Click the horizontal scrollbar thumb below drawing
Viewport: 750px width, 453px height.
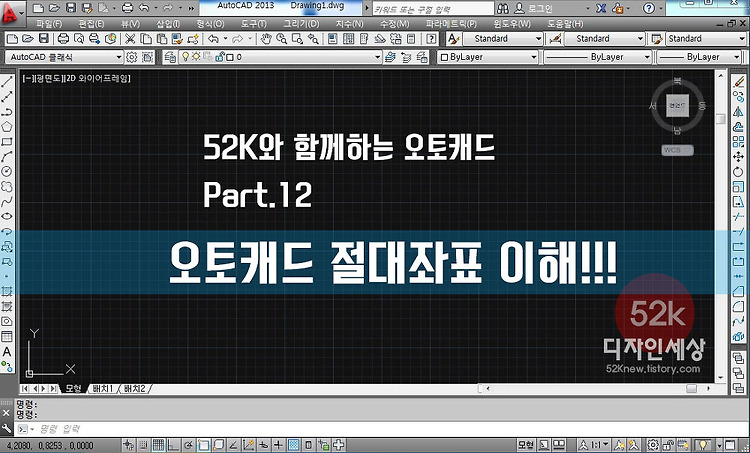691,388
